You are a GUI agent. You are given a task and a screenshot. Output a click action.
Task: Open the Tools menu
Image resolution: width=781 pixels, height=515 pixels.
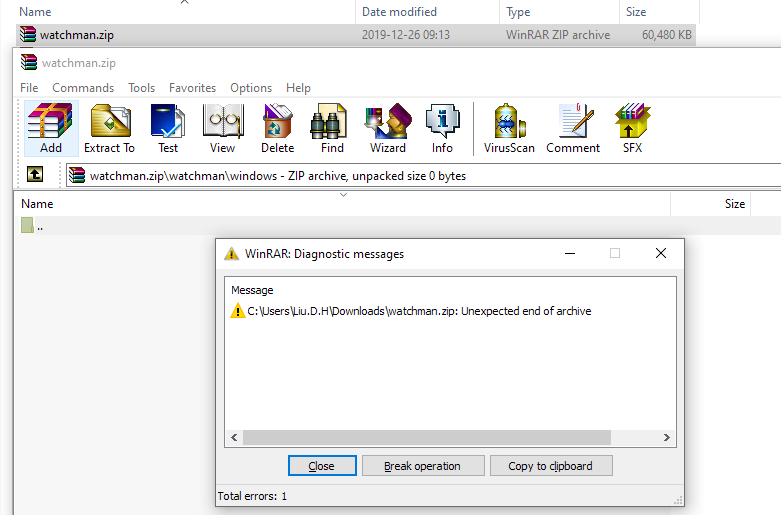141,88
